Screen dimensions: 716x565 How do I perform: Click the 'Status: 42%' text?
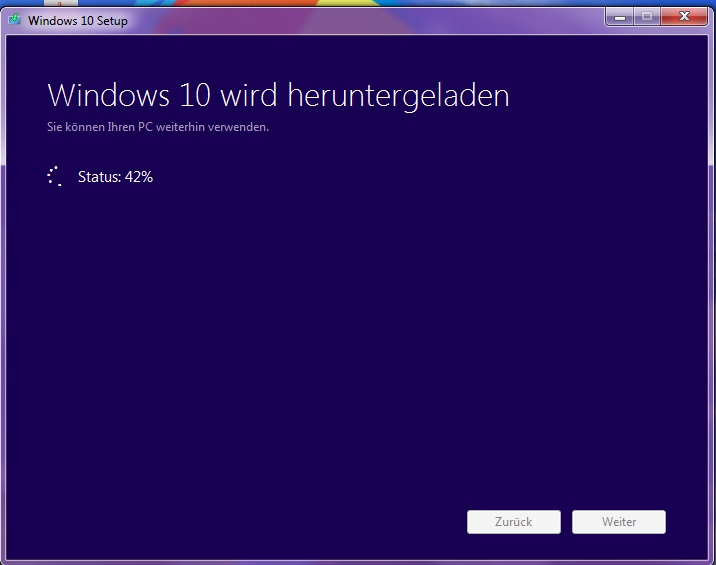[116, 177]
